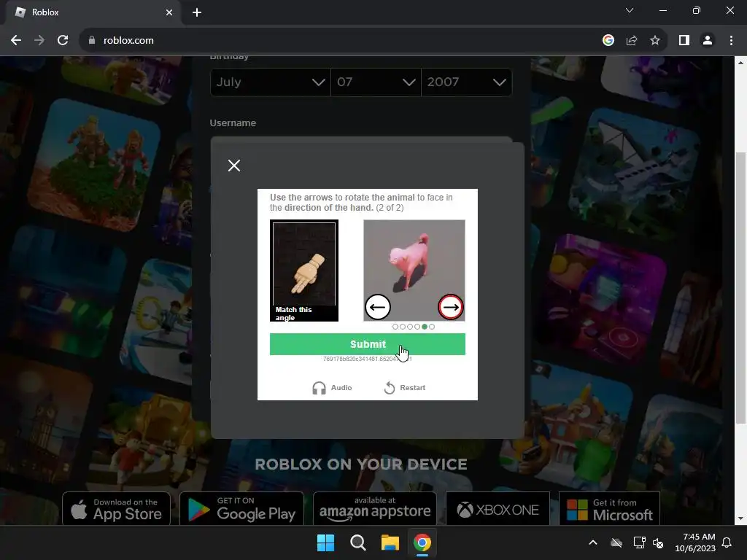Show hidden system tray icons
The image size is (747, 560).
coord(593,542)
